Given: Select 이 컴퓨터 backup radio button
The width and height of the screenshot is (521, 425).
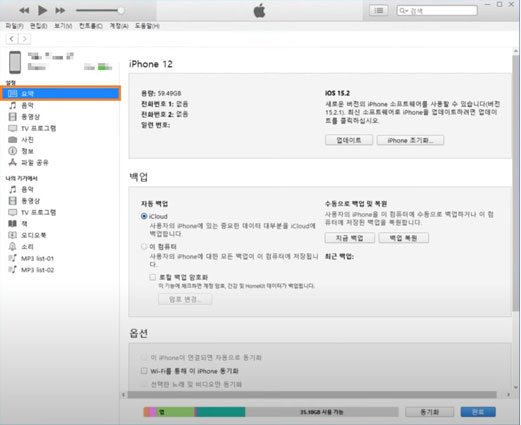Looking at the screenshot, I should point(144,247).
